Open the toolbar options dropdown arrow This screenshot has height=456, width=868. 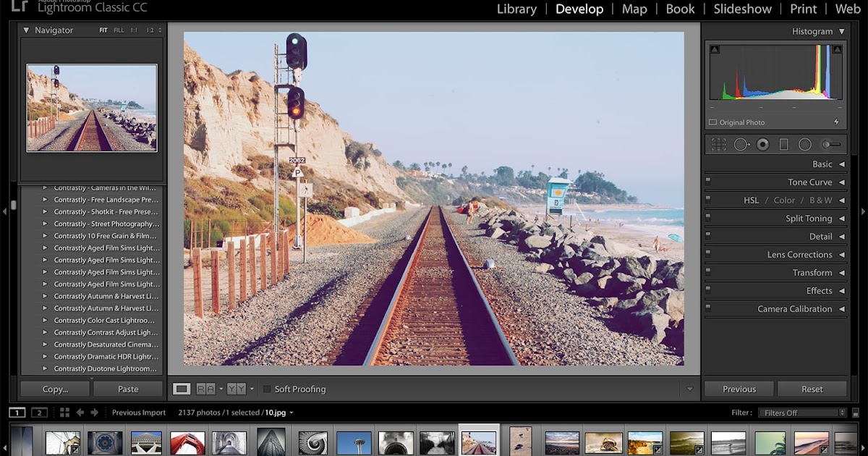coord(690,389)
